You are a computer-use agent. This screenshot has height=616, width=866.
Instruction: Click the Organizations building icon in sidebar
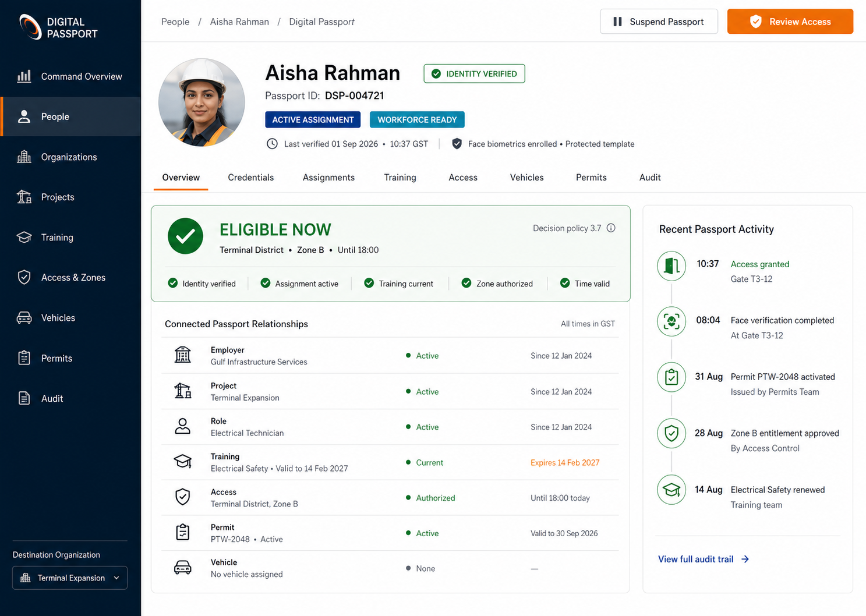pyautogui.click(x=24, y=157)
